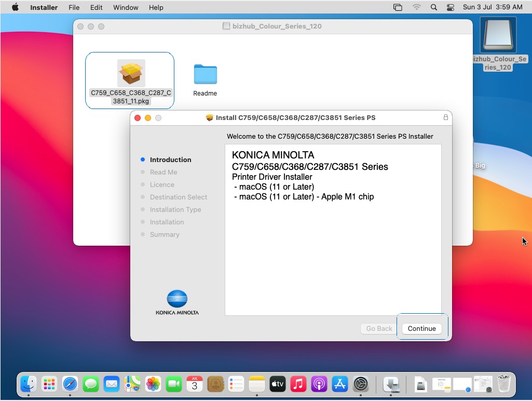This screenshot has height=401, width=532.
Task: Open the Installer application menu
Action: coord(44,7)
